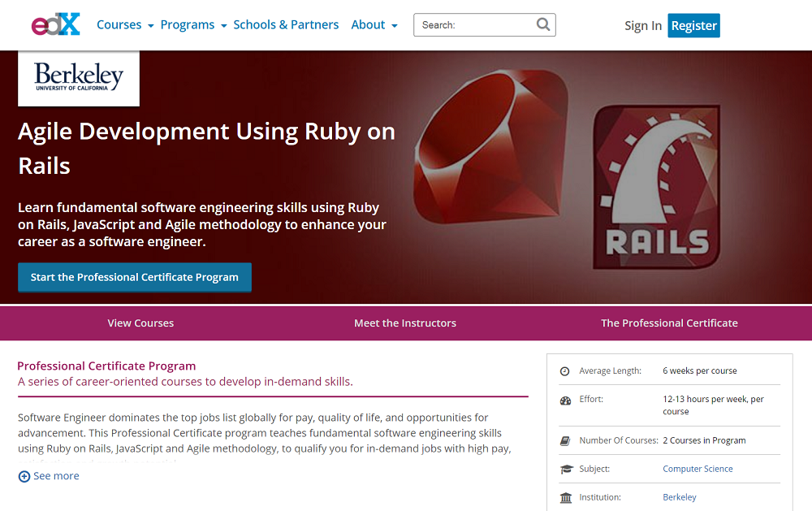The width and height of the screenshot is (812, 511).
Task: Click the Sign In link
Action: click(x=642, y=25)
